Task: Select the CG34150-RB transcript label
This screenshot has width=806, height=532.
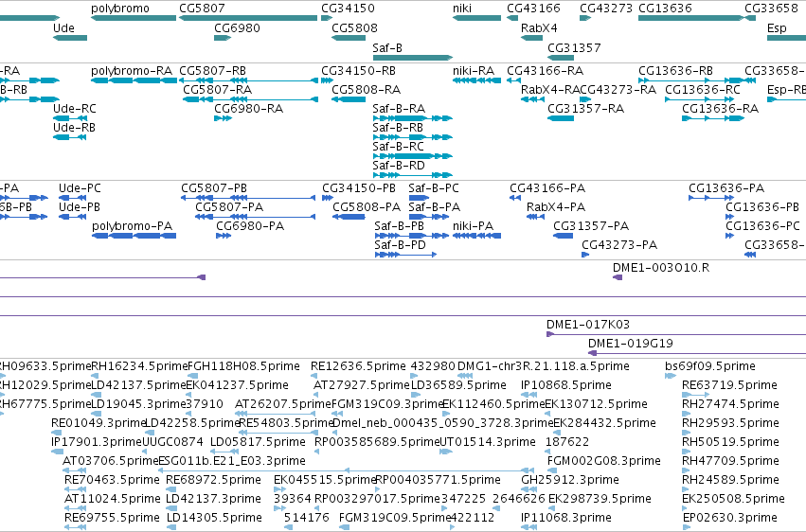Action: 359,70
